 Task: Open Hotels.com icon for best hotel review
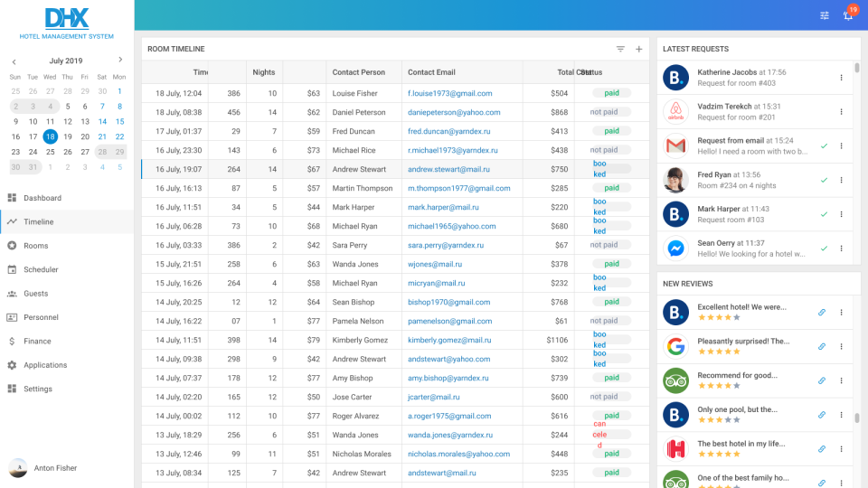coord(676,449)
